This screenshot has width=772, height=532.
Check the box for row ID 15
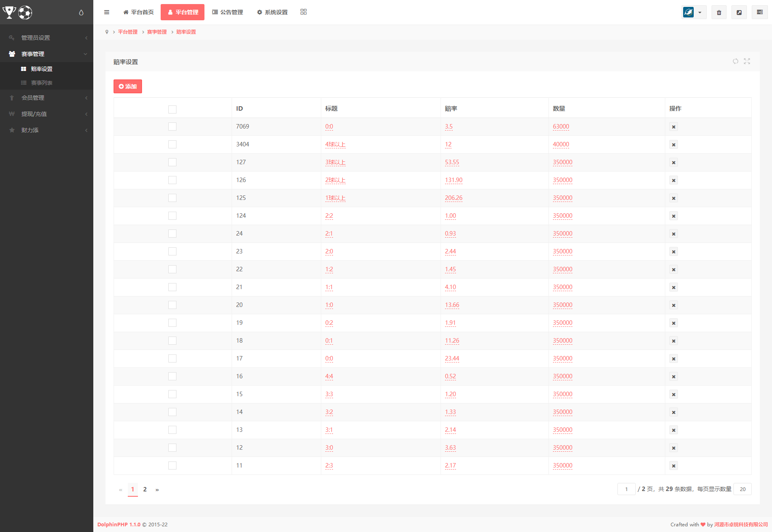coord(172,394)
